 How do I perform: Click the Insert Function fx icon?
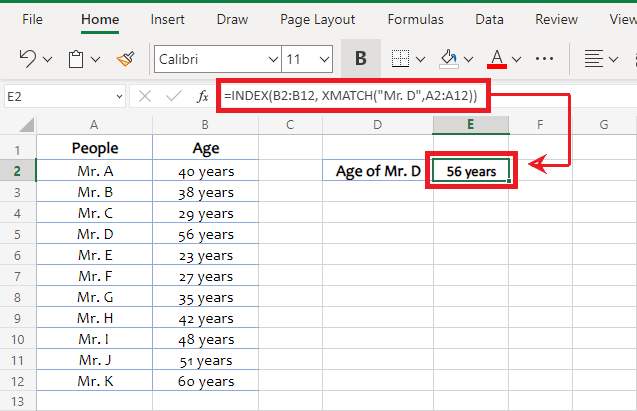(202, 96)
